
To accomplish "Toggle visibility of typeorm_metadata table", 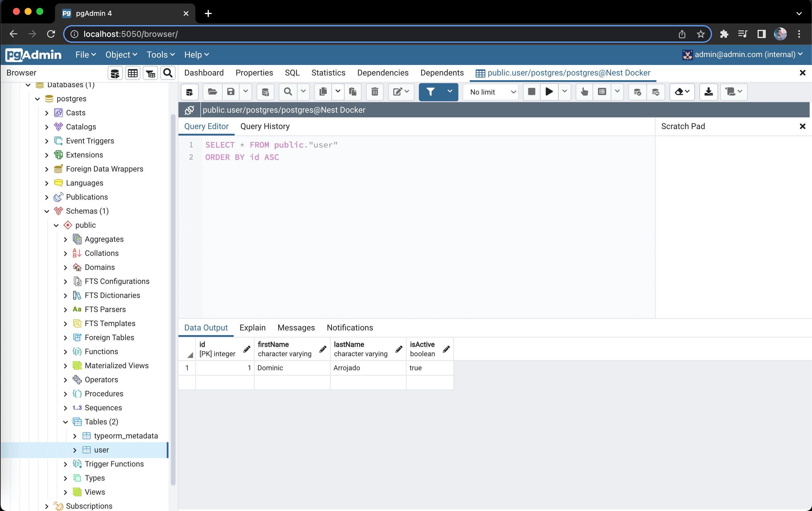I will click(75, 436).
